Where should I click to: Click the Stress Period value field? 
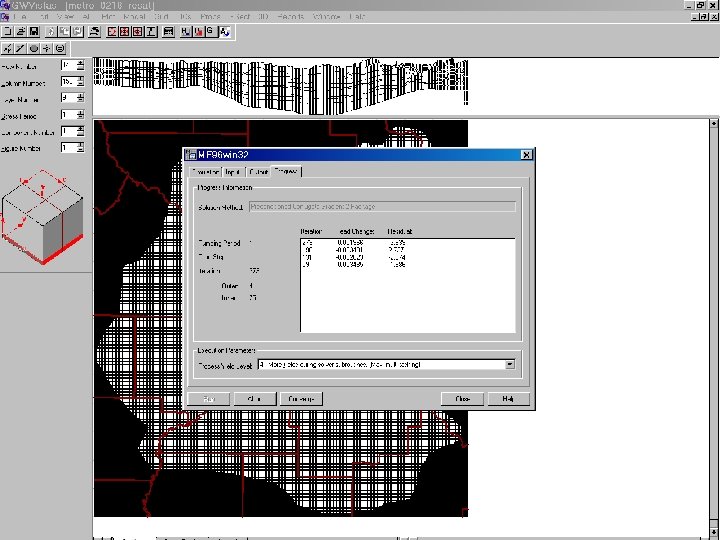point(68,115)
